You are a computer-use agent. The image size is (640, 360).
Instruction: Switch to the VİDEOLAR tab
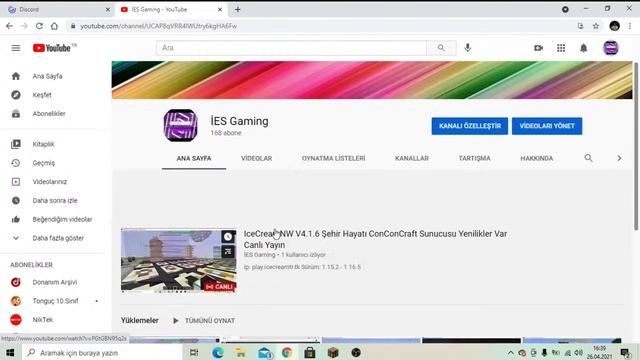[256, 158]
